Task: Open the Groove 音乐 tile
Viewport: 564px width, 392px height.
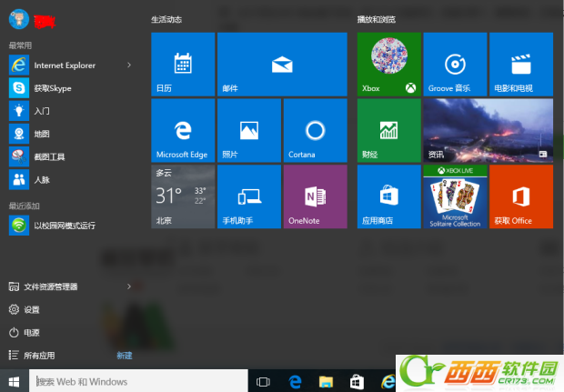Action: [455, 64]
